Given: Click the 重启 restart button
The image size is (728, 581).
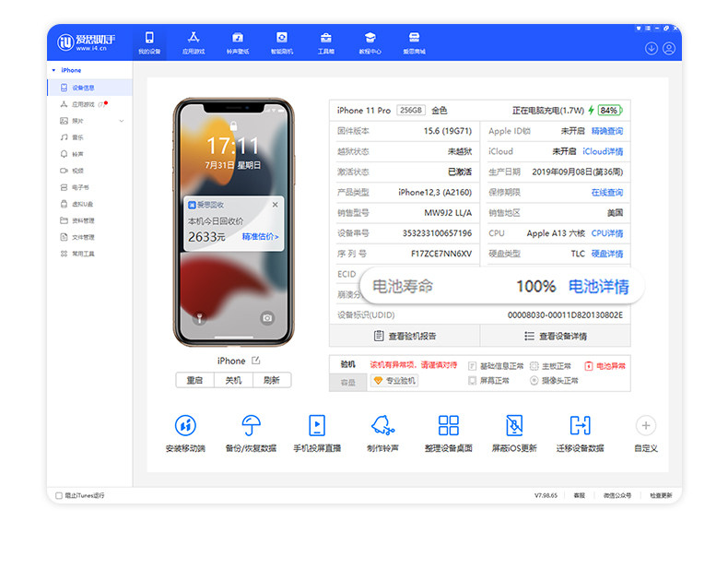Looking at the screenshot, I should click(194, 380).
